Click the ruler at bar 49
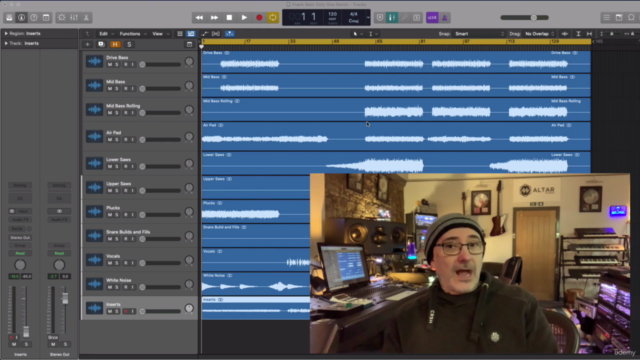640x360 pixels. click(336, 42)
